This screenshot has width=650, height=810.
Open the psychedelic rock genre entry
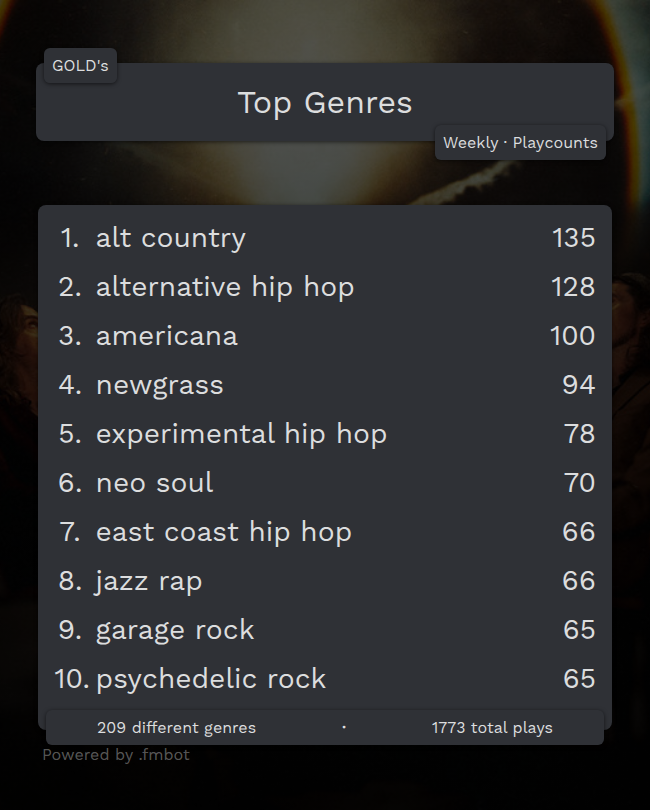pyautogui.click(x=211, y=679)
